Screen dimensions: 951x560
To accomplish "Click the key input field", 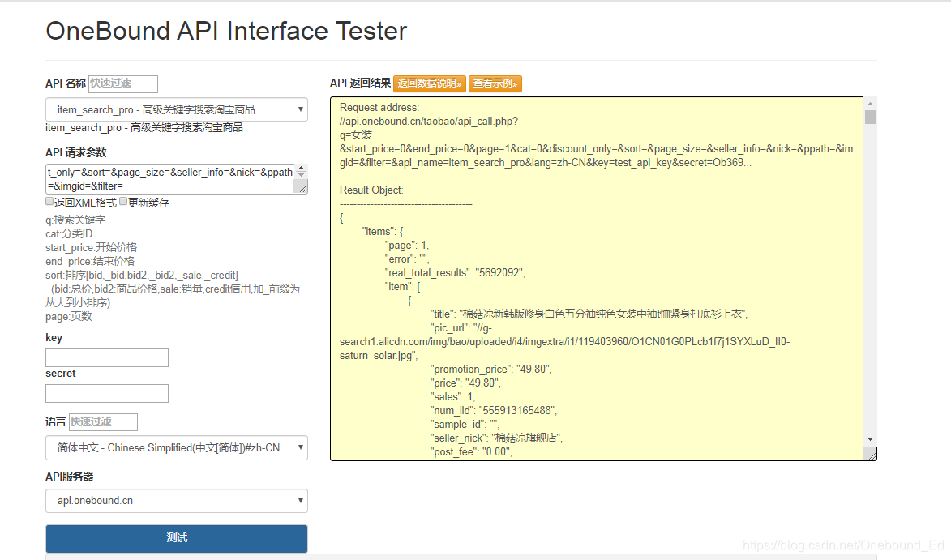I will click(x=107, y=357).
